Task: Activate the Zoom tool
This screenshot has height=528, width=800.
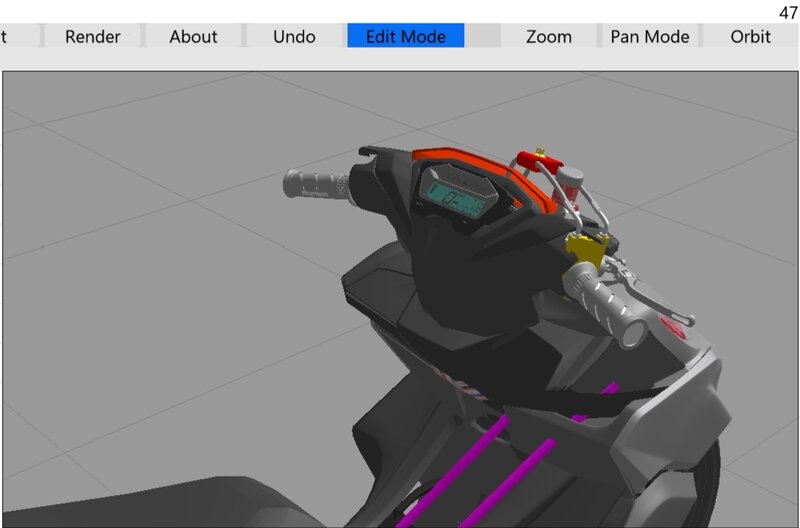Action: coord(548,36)
